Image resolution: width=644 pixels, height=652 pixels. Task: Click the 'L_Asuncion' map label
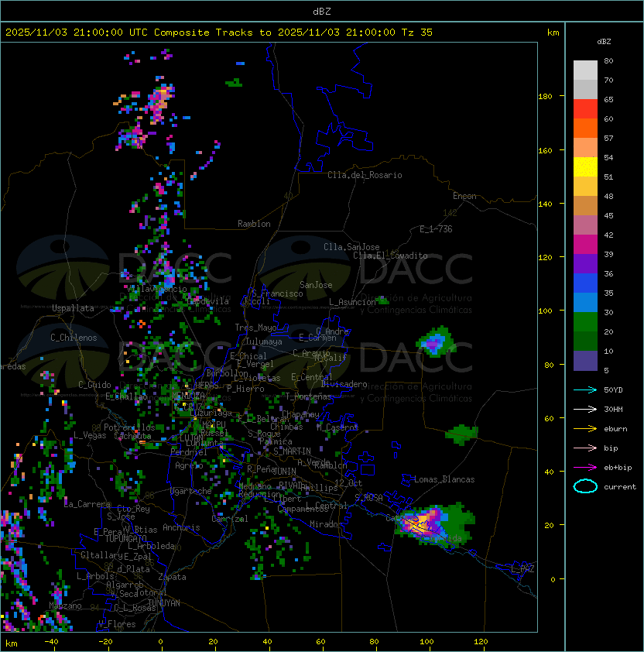coord(352,302)
